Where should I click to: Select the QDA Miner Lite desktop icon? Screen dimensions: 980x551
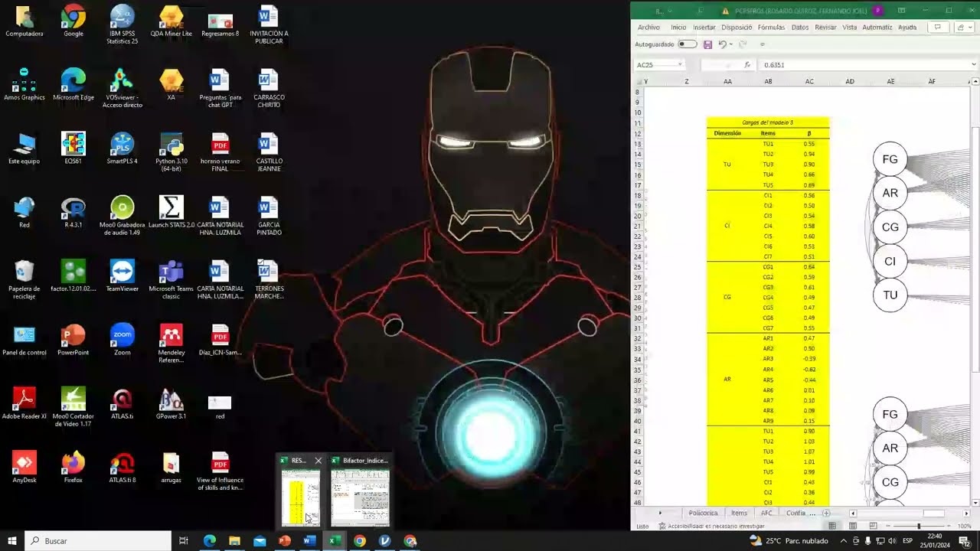point(171,21)
